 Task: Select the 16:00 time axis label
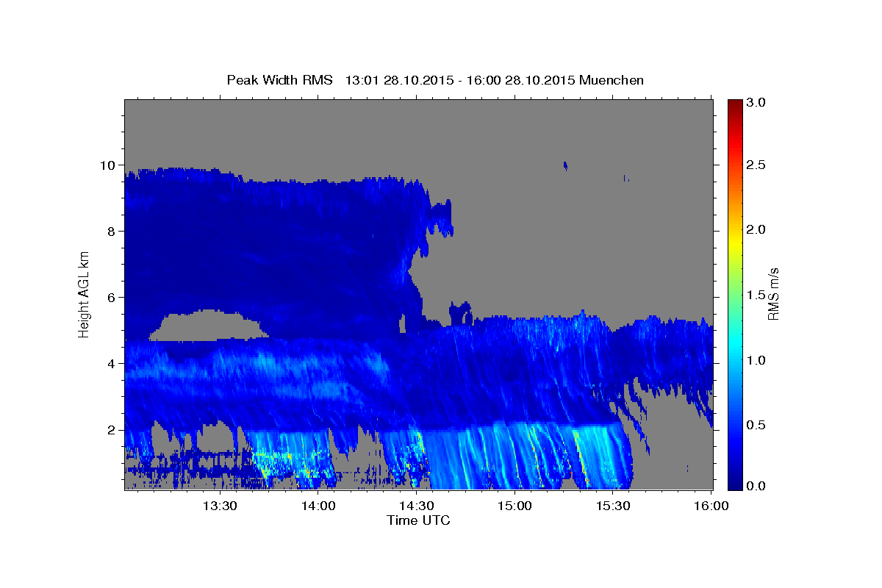tap(711, 506)
